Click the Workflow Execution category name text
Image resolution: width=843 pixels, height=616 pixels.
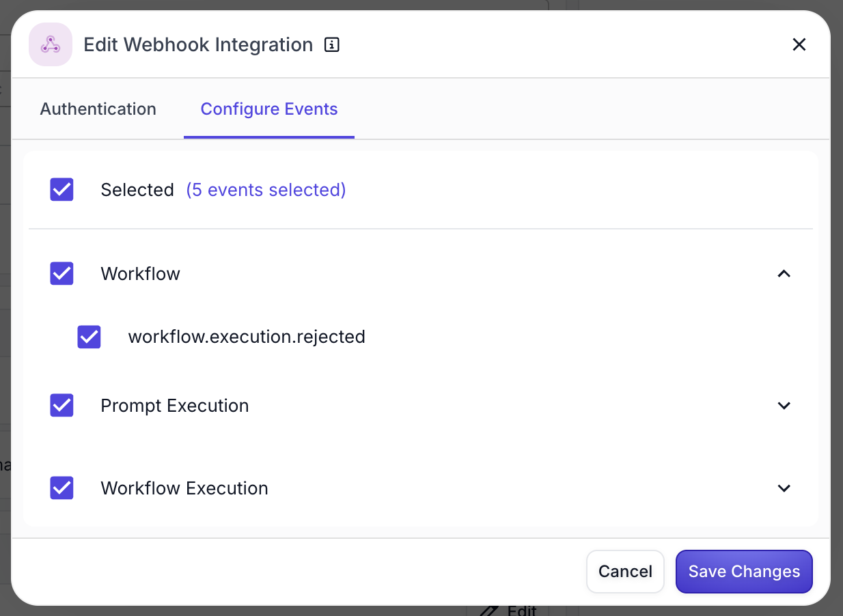pos(184,488)
